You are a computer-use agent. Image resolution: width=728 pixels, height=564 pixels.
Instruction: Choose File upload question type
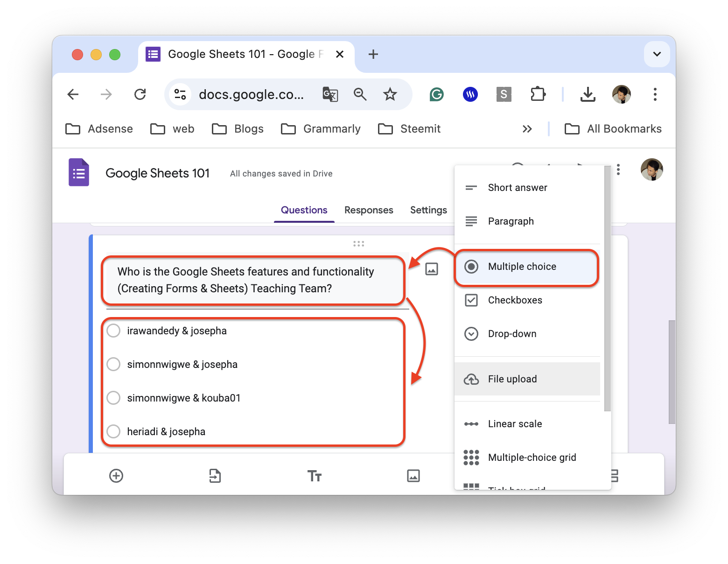click(x=527, y=379)
